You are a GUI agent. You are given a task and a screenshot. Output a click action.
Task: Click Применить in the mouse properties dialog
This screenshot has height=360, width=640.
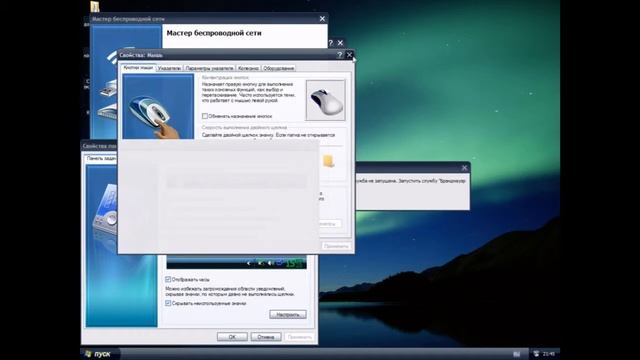tap(336, 246)
